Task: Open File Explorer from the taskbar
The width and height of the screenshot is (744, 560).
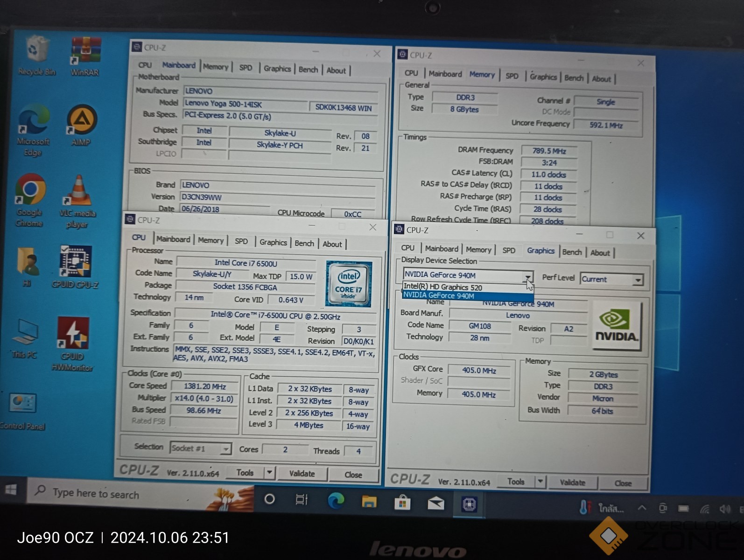Action: pos(369,502)
